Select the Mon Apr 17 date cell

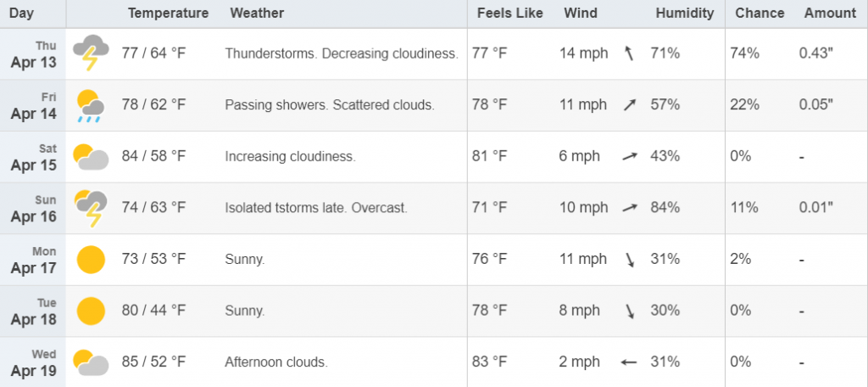click(x=33, y=260)
